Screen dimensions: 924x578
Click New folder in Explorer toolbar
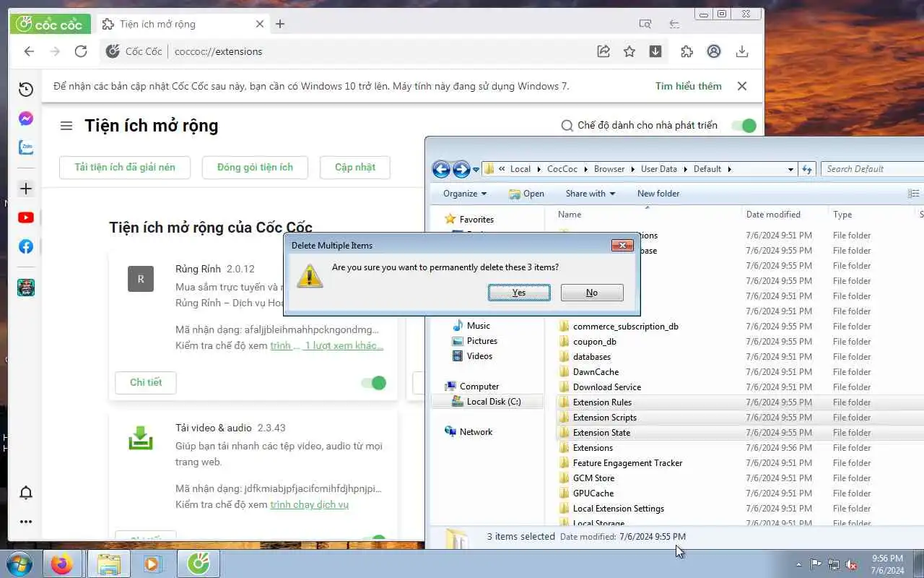658,194
